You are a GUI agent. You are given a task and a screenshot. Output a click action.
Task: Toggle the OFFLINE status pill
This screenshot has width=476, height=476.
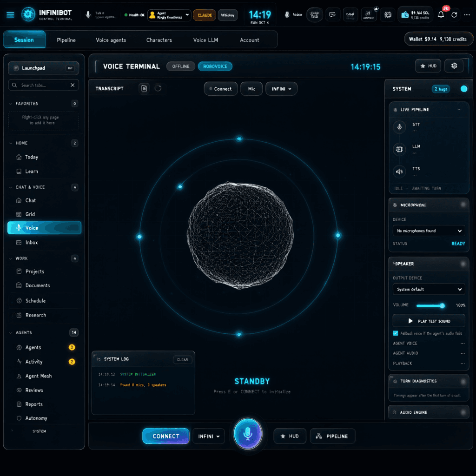pos(181,66)
